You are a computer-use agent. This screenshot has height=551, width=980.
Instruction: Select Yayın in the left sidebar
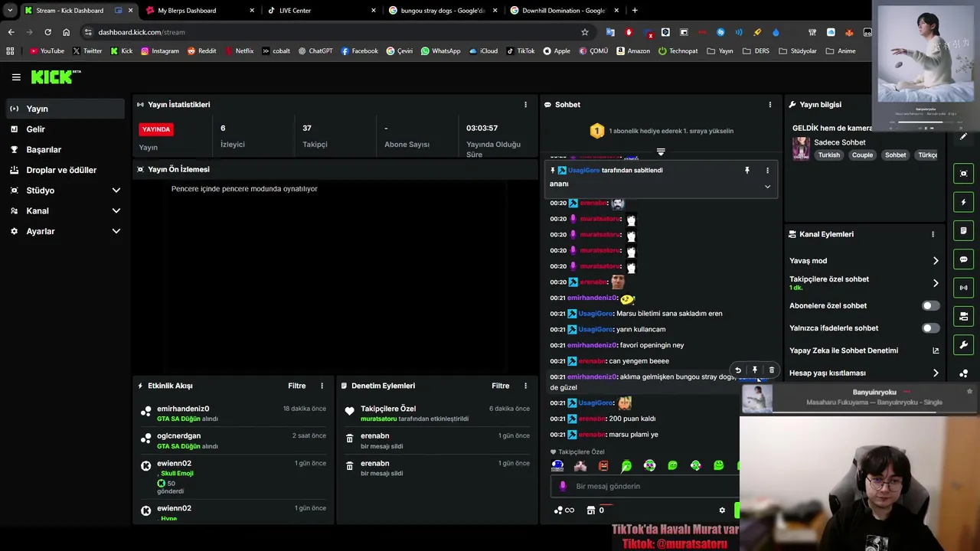(x=64, y=109)
